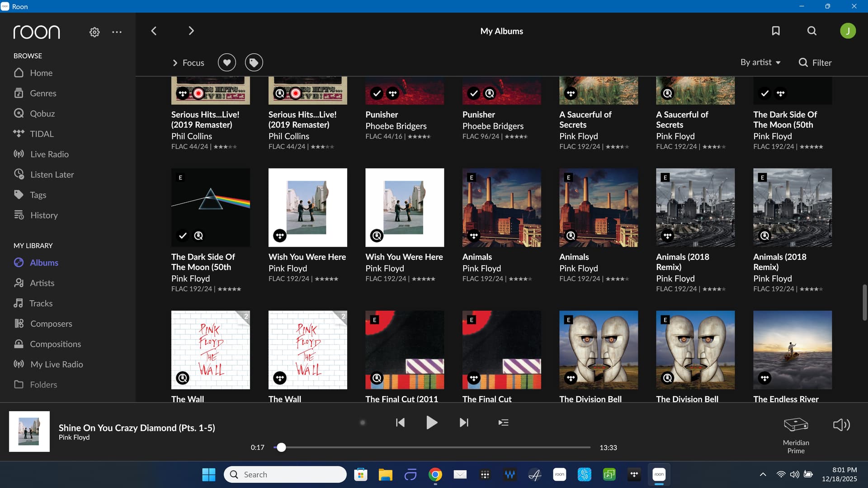Click the bookmark icon in header
Image resolution: width=868 pixels, height=488 pixels.
(776, 31)
